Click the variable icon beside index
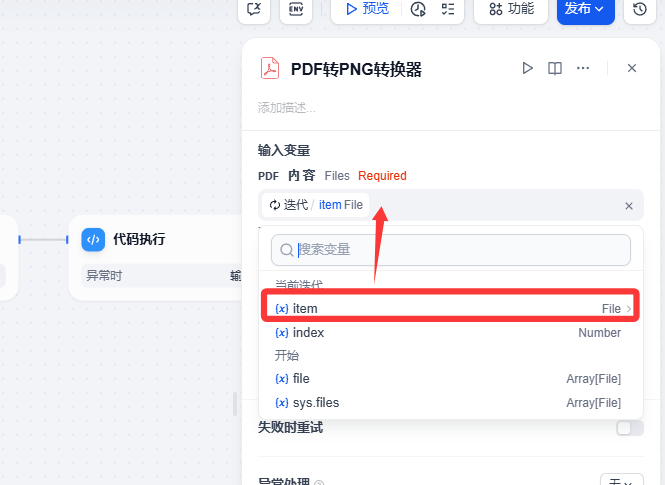The width and height of the screenshot is (665, 485). [x=282, y=333]
